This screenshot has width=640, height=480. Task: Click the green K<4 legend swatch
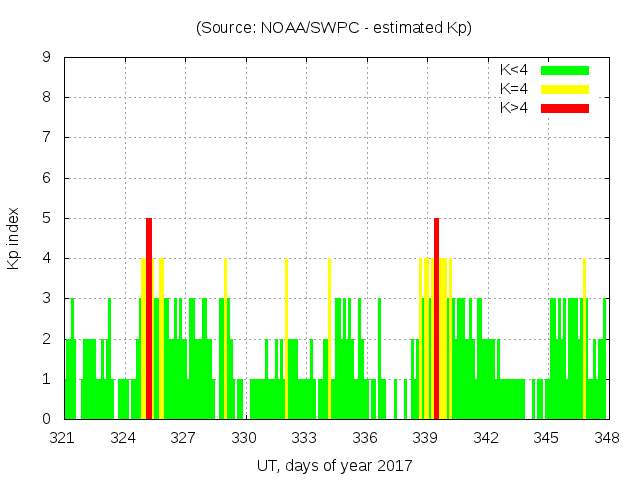[x=565, y=70]
